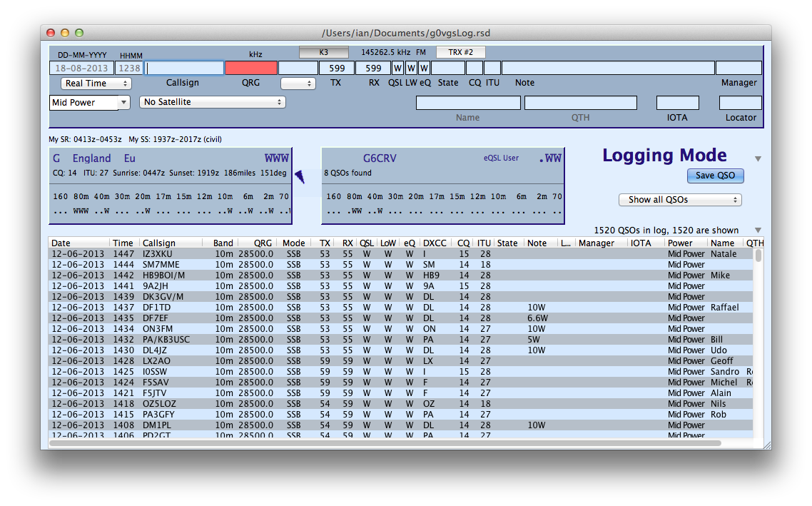Select the DF1TD log row
This screenshot has height=506, width=812.
(401, 308)
